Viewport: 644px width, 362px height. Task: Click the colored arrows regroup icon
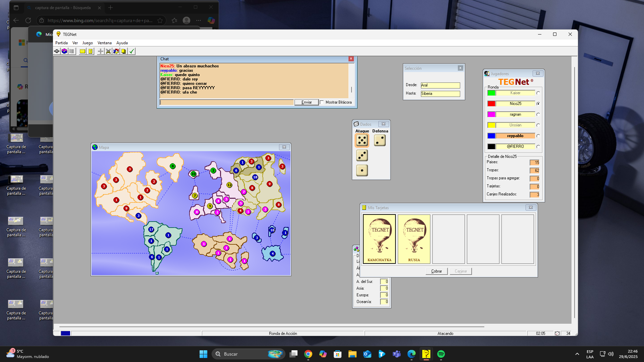116,51
